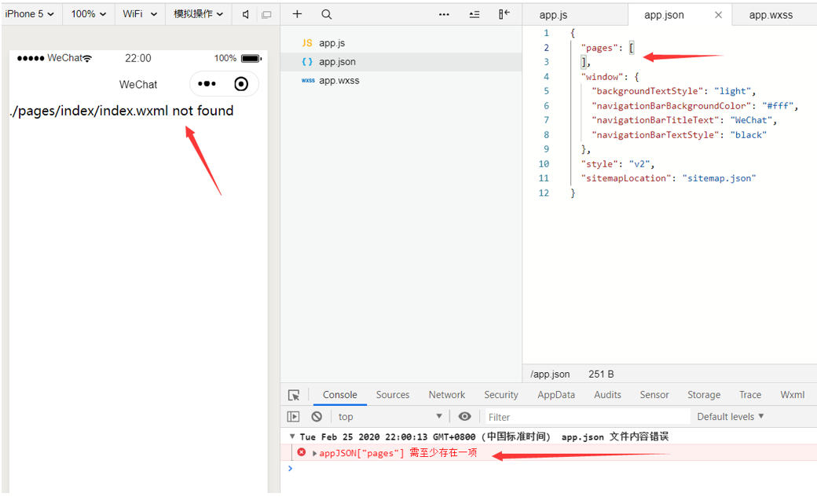Click the "black" value on line 8

(x=748, y=135)
